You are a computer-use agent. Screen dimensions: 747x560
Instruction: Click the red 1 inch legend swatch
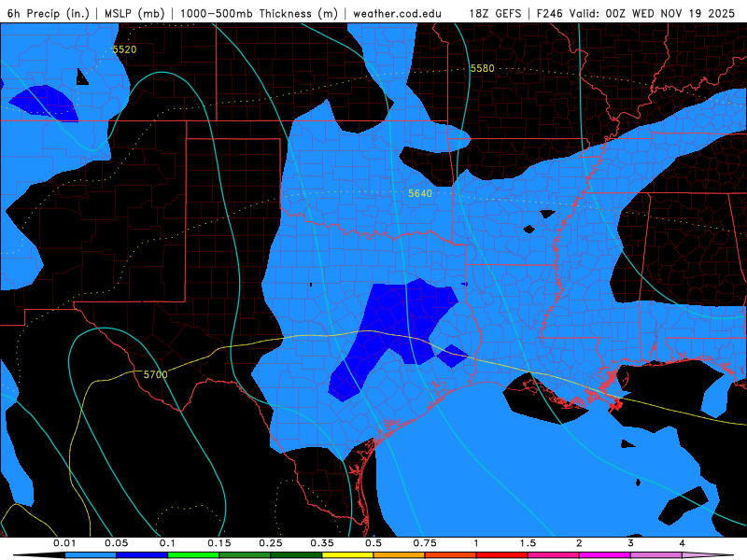coord(502,555)
